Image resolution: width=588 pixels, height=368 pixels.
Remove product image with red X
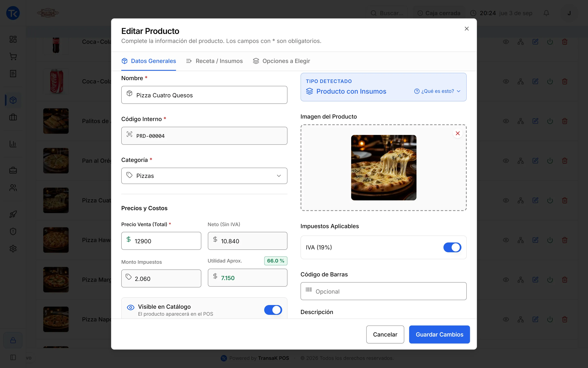point(458,133)
